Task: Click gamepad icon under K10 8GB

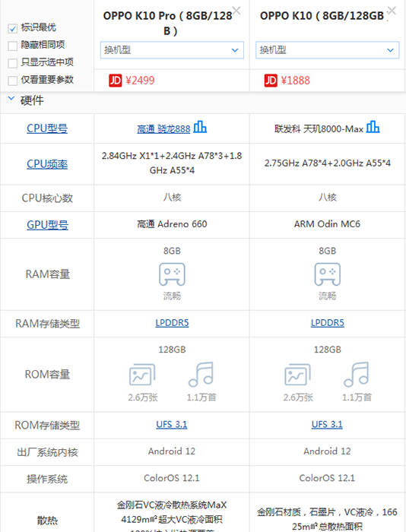Action: pyautogui.click(x=328, y=274)
